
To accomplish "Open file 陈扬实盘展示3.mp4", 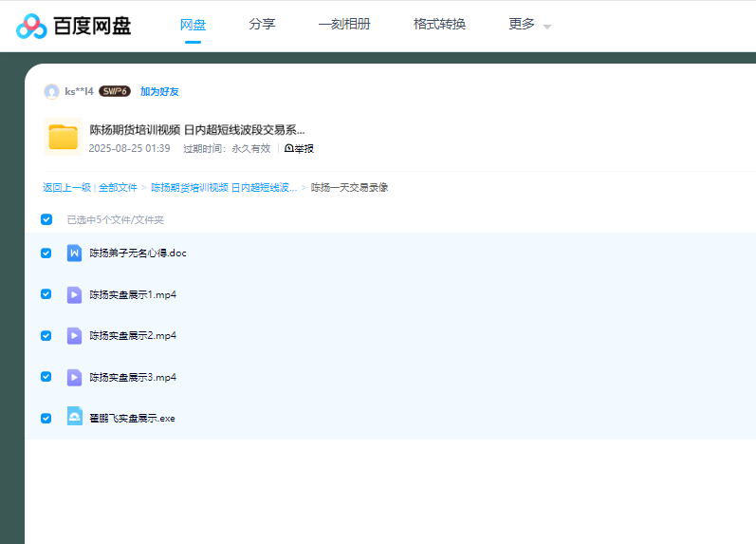I will point(133,377).
